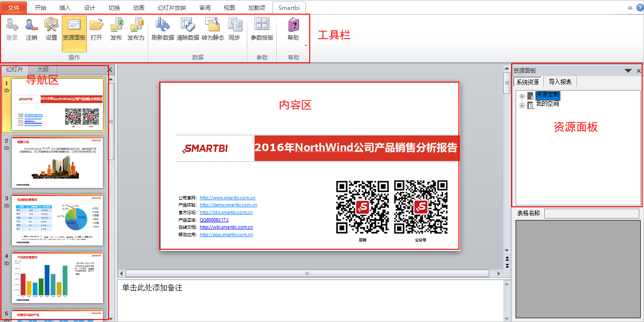Switch to the 设计 ribbon tab
This screenshot has width=644, height=322.
[x=90, y=8]
